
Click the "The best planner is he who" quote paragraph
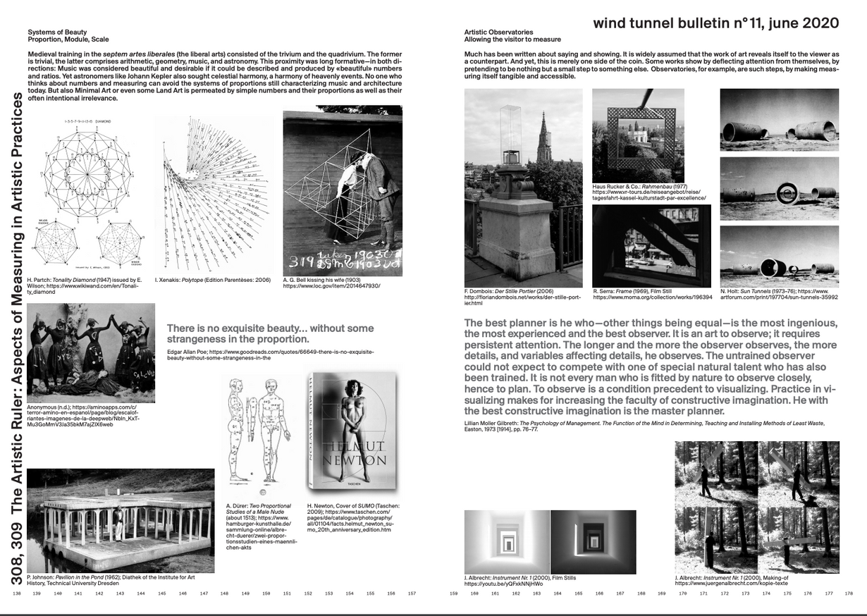click(651, 367)
